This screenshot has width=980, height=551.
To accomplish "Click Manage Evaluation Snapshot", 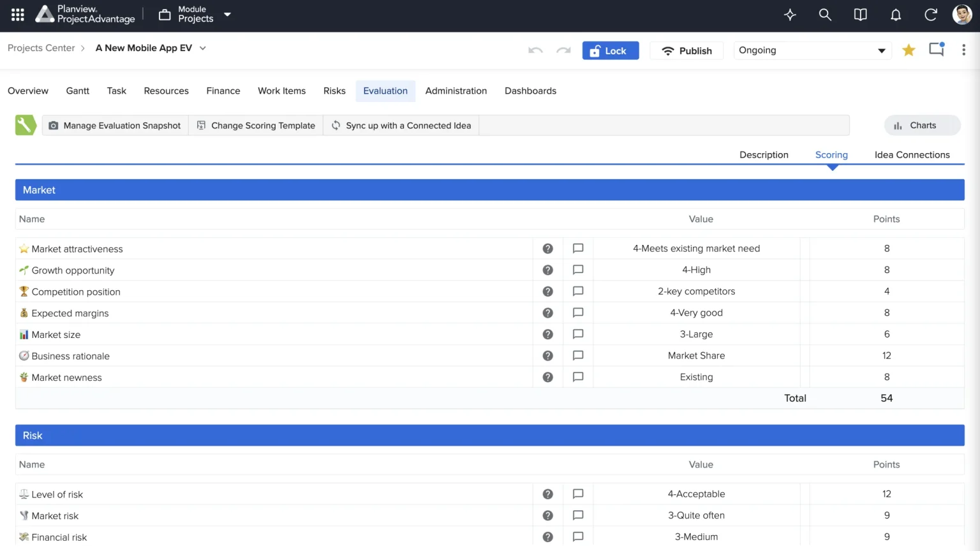I will coord(115,126).
